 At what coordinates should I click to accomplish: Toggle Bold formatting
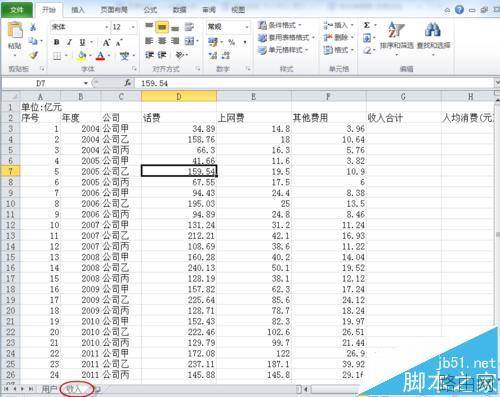pyautogui.click(x=57, y=42)
